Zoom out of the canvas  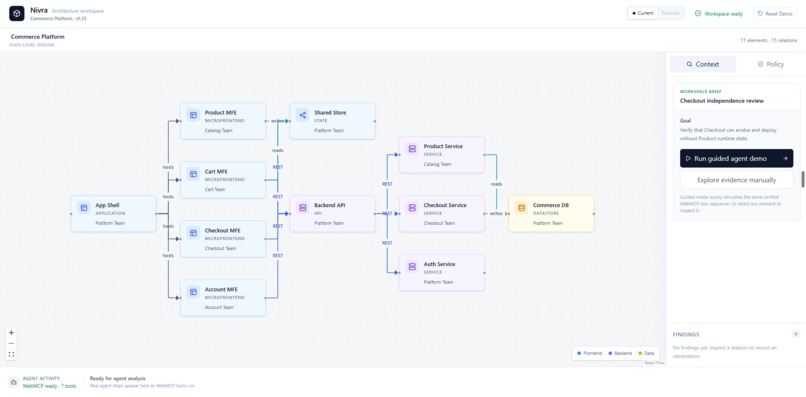tap(11, 344)
